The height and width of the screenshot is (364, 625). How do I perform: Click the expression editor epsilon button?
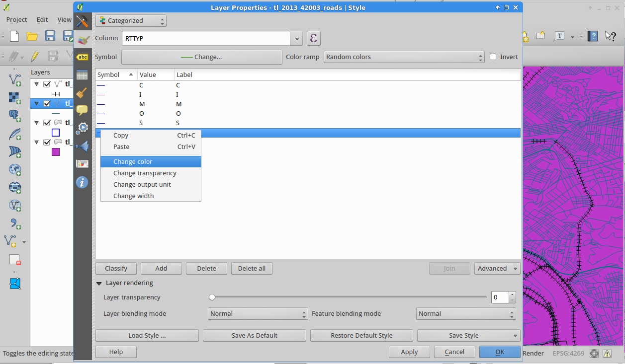point(313,38)
